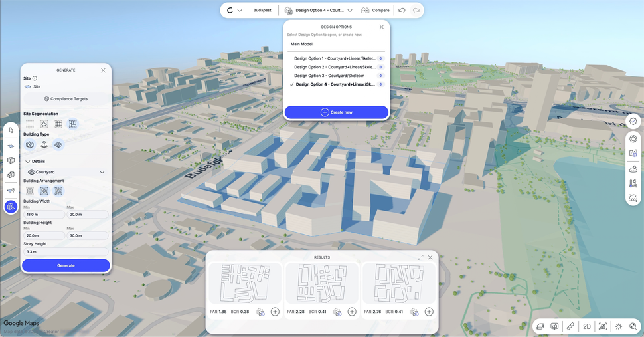Toggle the first Building Type icon
644x337 pixels.
tap(30, 145)
